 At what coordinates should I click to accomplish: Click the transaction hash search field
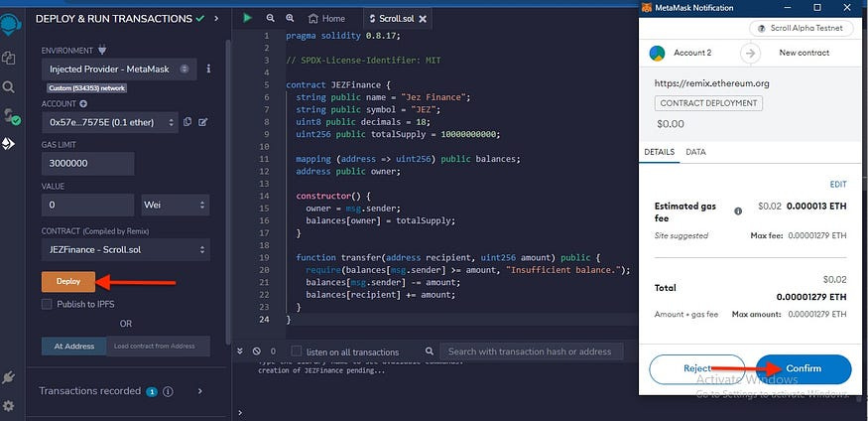click(532, 351)
